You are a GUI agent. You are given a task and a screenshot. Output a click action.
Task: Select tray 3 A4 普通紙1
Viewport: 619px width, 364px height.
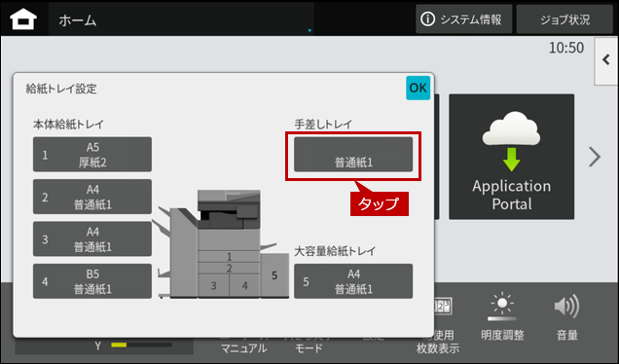coord(92,238)
